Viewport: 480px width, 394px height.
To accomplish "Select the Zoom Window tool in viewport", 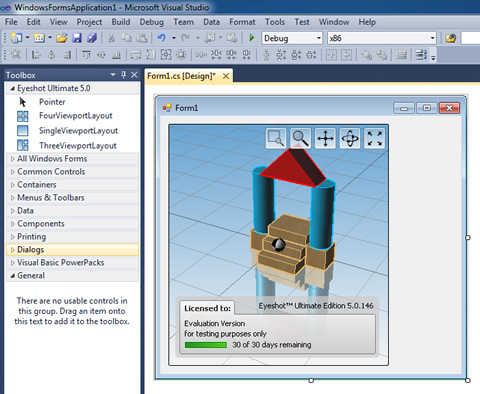I will [x=276, y=138].
